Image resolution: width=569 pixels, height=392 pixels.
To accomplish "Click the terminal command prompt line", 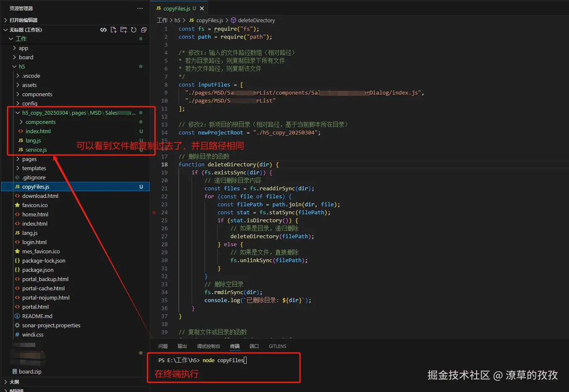I will tap(203, 360).
